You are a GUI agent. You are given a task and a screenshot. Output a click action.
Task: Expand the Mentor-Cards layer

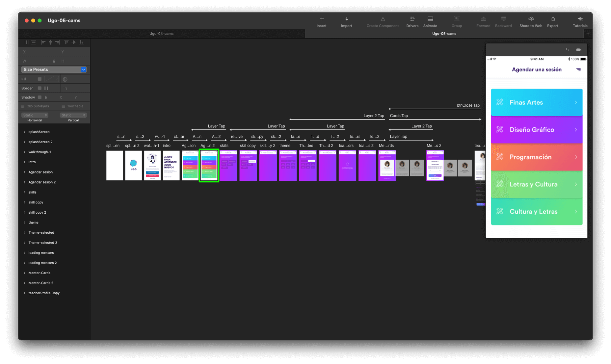(24, 273)
